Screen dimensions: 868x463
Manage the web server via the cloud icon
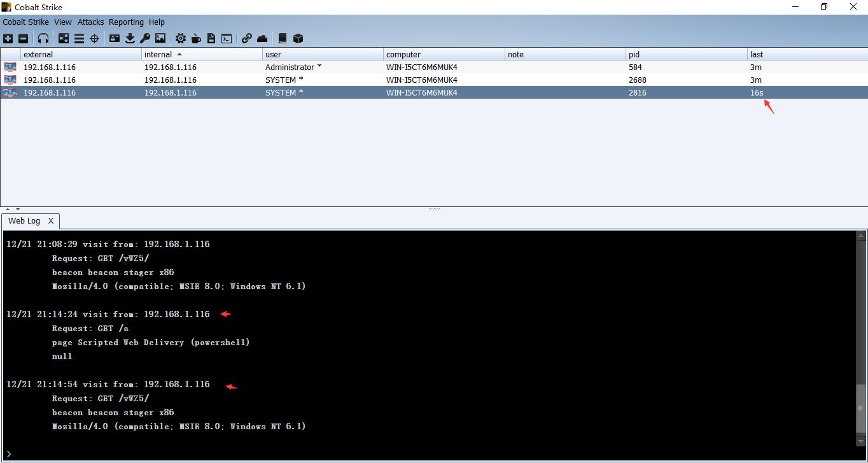(262, 38)
